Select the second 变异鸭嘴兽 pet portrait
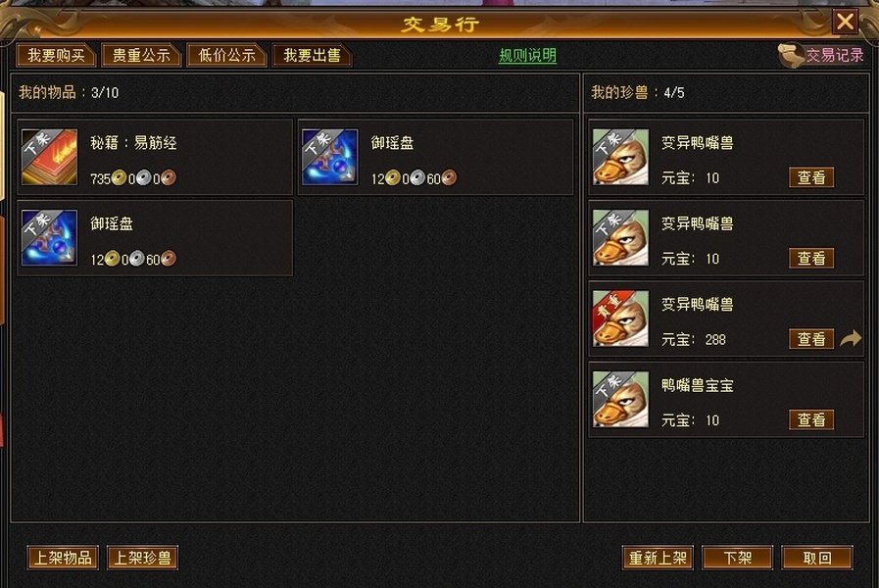The height and width of the screenshot is (588, 879). 620,238
